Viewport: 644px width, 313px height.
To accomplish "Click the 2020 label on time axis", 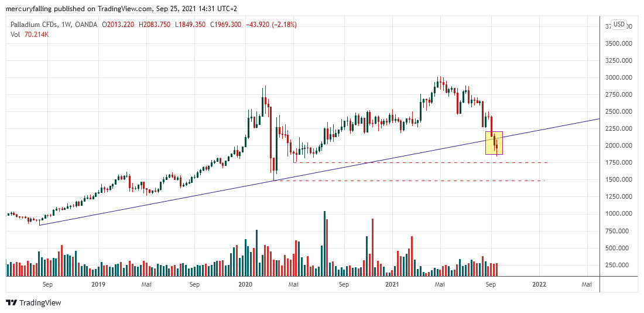I will click(245, 284).
